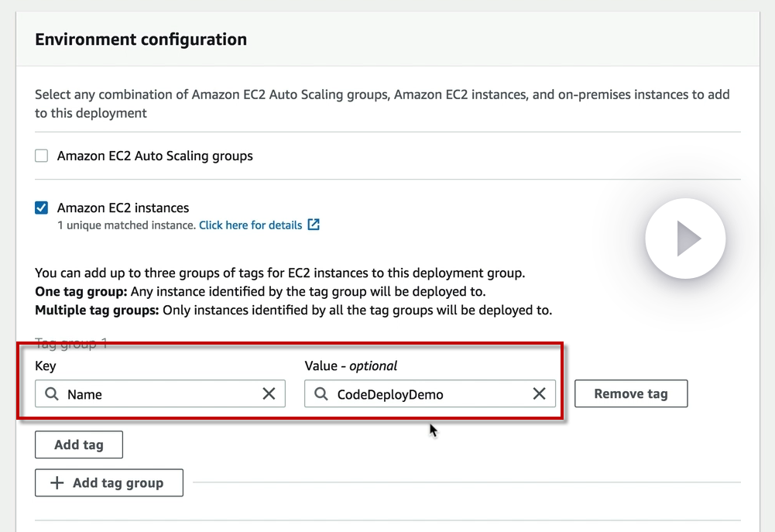The width and height of the screenshot is (775, 532).
Task: Click the Environment configuration section heading
Action: [x=141, y=39]
